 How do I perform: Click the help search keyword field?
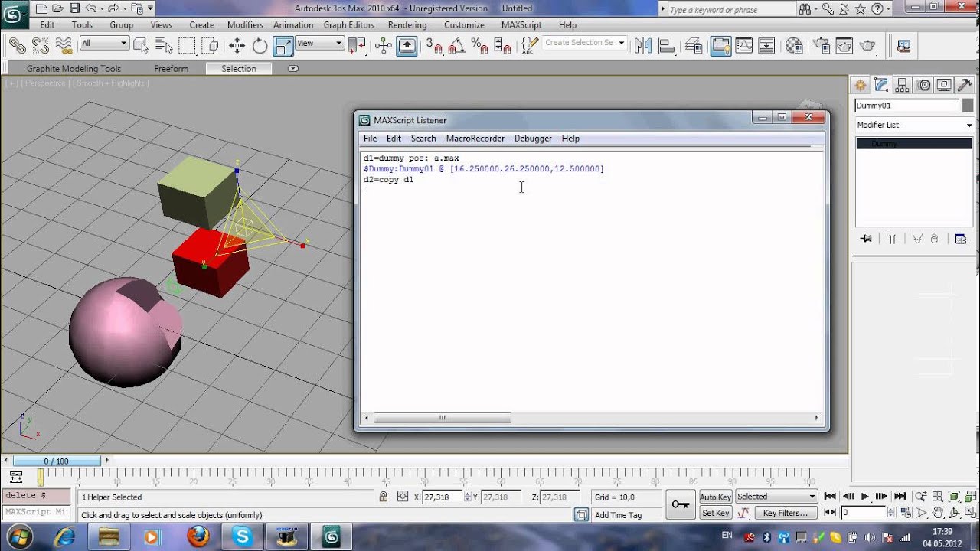pos(730,9)
